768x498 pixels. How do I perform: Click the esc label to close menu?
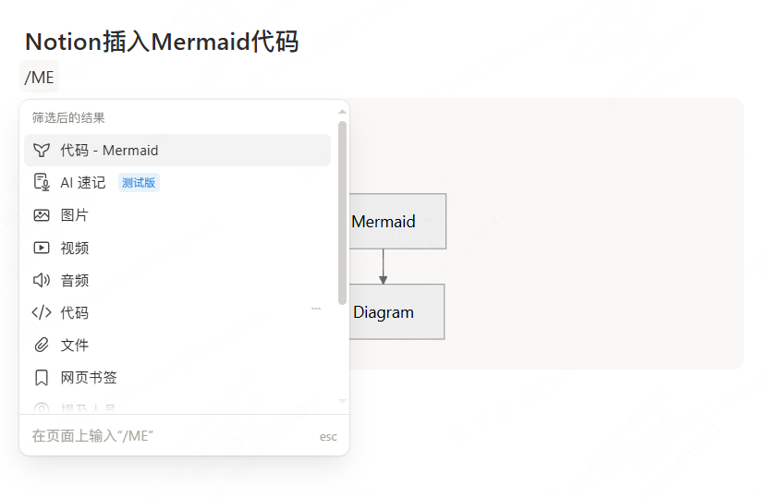tap(328, 437)
